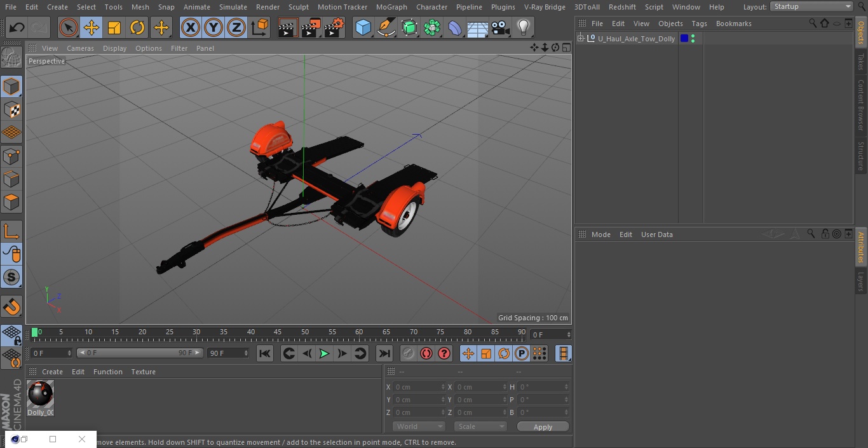Select the Live Selection tool

[69, 27]
